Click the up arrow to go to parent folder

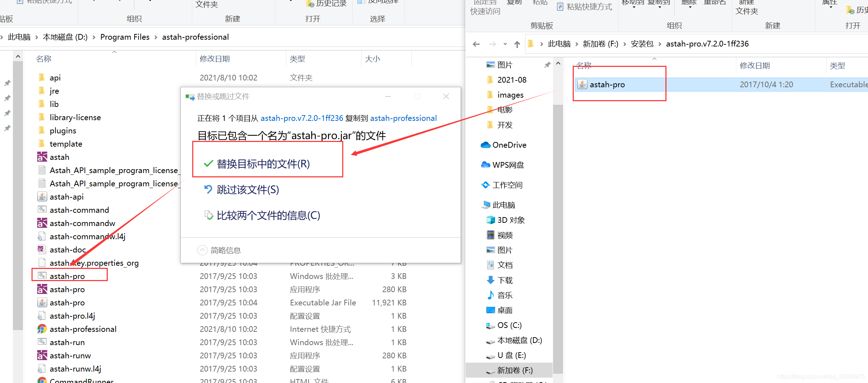517,44
